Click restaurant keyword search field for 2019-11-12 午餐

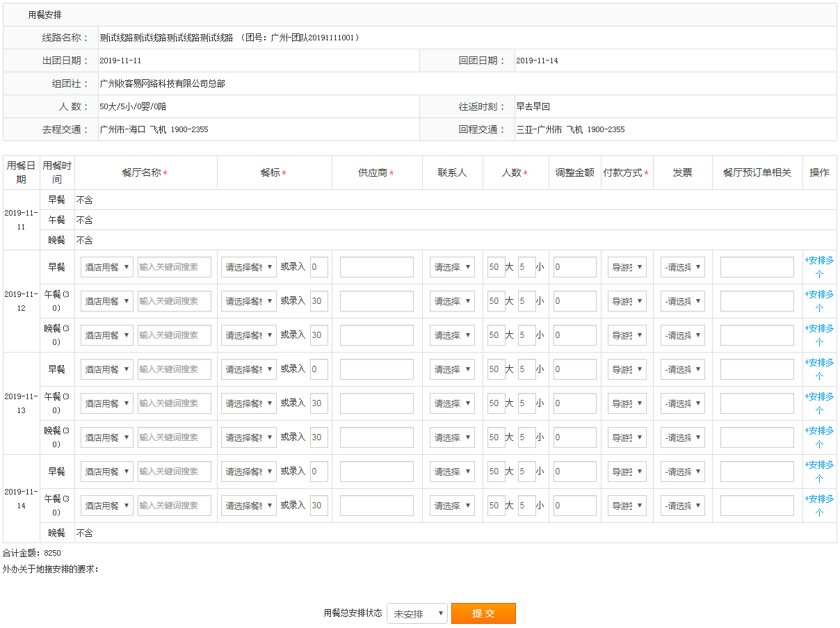[175, 301]
